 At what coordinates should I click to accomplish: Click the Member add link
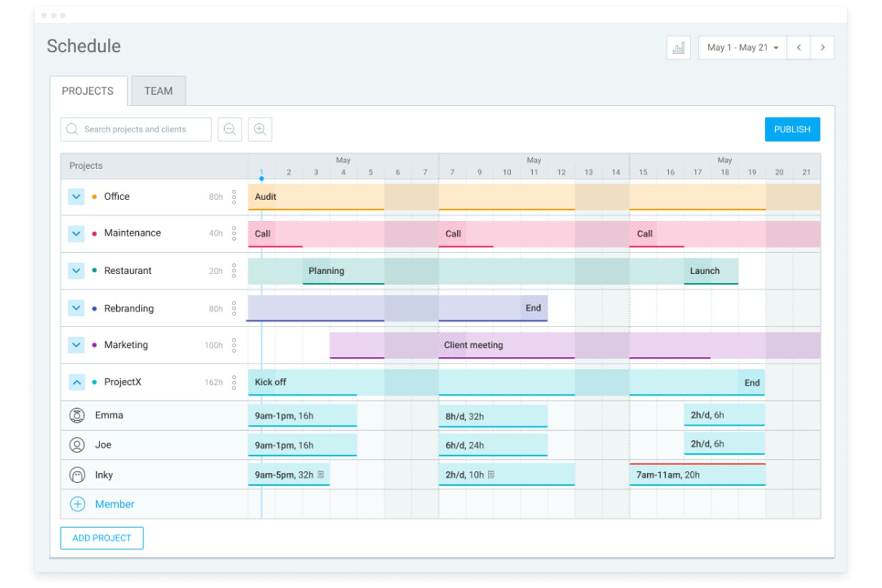pos(114,504)
